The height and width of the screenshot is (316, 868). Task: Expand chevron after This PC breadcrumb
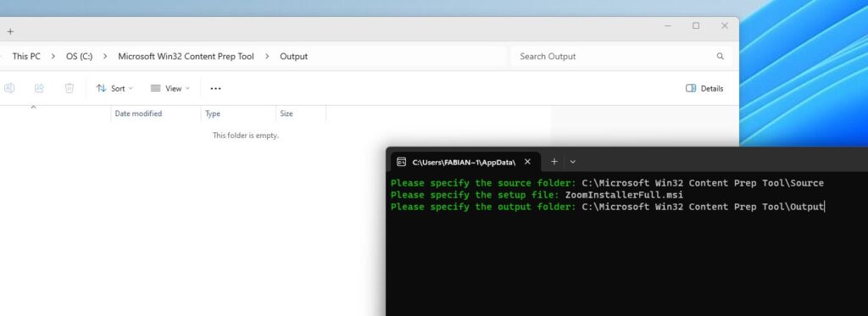click(53, 57)
